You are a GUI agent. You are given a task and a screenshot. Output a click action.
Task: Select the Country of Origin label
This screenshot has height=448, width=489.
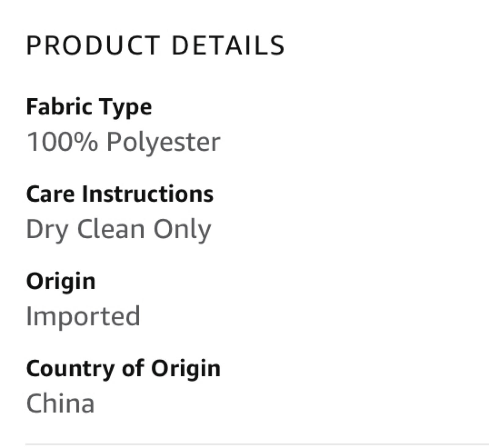[123, 369]
